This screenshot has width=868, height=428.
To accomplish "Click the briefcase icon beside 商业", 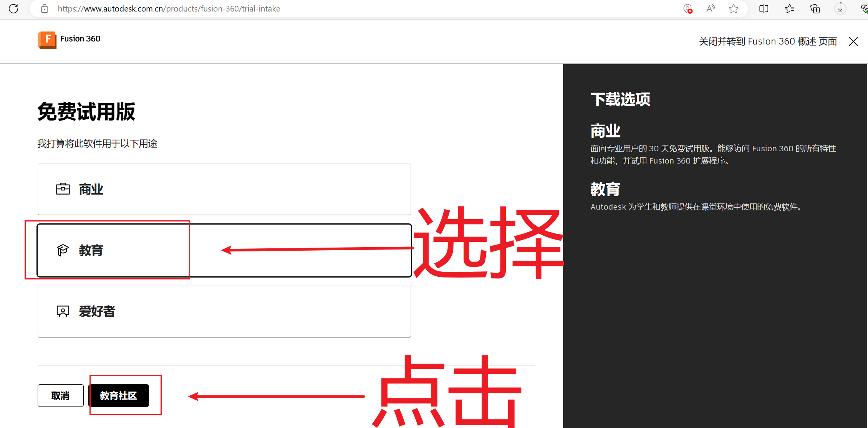I will point(63,189).
